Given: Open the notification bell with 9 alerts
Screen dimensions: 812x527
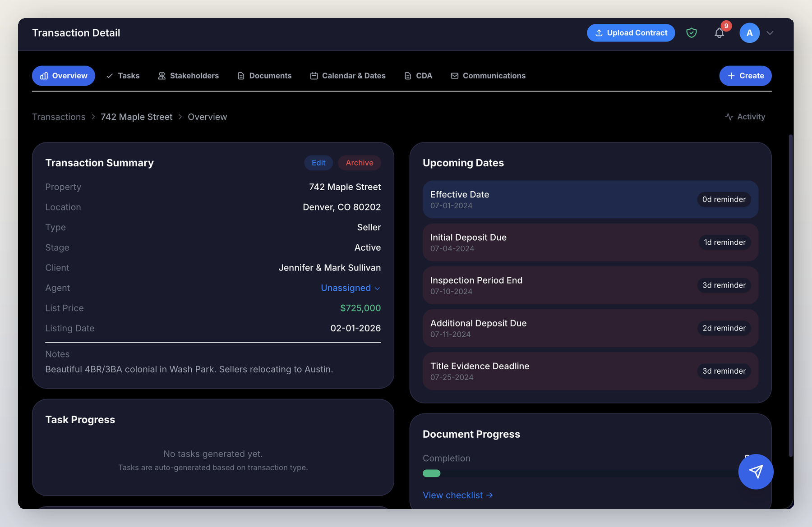Looking at the screenshot, I should click(x=719, y=32).
